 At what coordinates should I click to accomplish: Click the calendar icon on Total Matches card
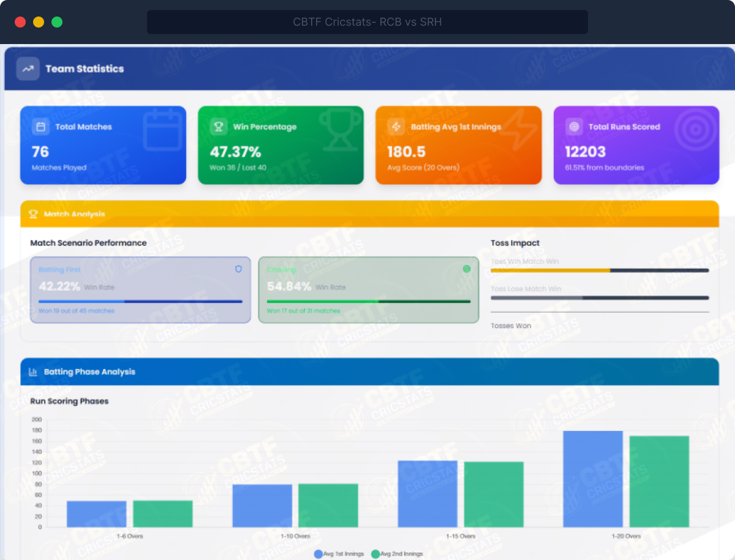pos(41,127)
